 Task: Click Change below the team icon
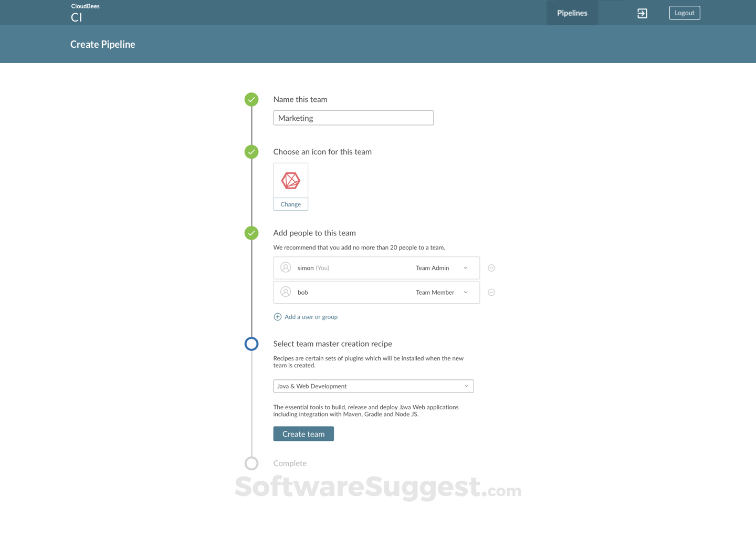[x=290, y=204]
